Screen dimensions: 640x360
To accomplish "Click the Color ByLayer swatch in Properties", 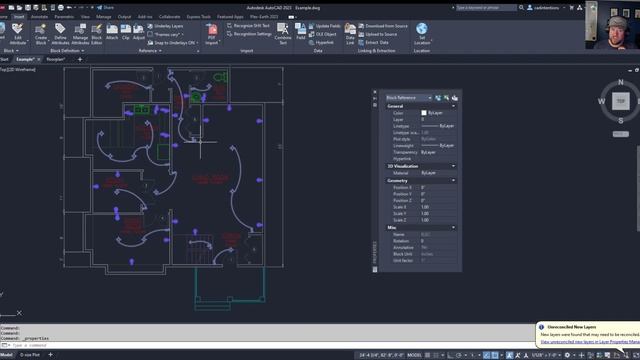I will [x=424, y=113].
